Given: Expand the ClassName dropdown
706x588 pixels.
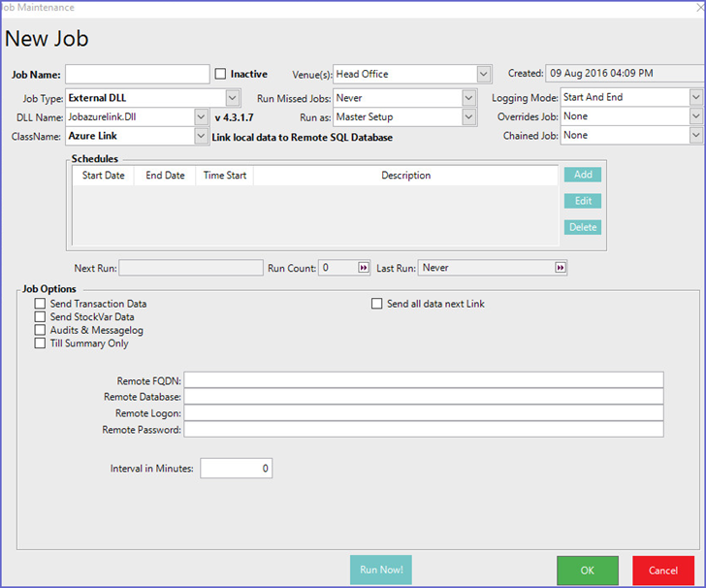Looking at the screenshot, I should click(x=201, y=136).
